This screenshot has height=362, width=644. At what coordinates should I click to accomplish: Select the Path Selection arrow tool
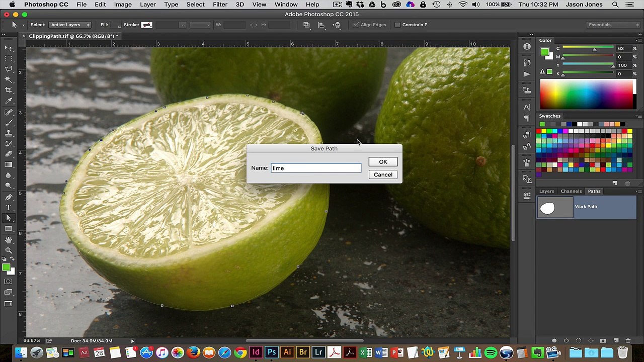point(9,218)
